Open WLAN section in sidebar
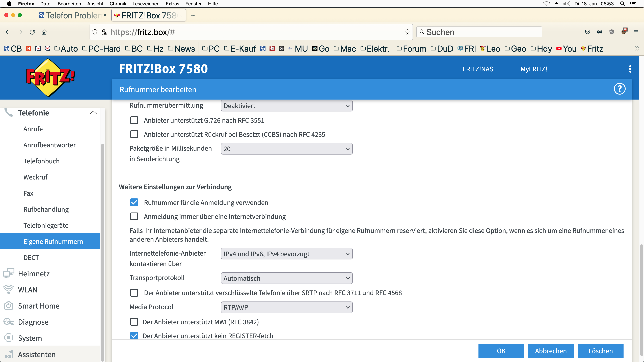 point(28,290)
